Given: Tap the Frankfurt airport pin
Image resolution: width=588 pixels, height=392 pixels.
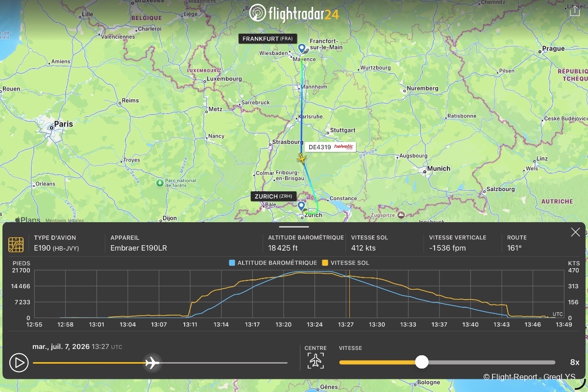Looking at the screenshot, I should coord(302,48).
